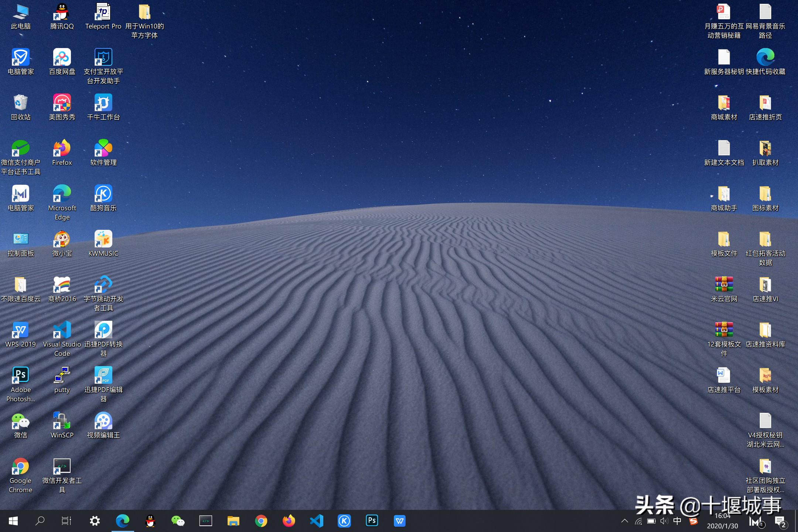Open the Start menu
The image size is (798, 532).
click(x=13, y=521)
